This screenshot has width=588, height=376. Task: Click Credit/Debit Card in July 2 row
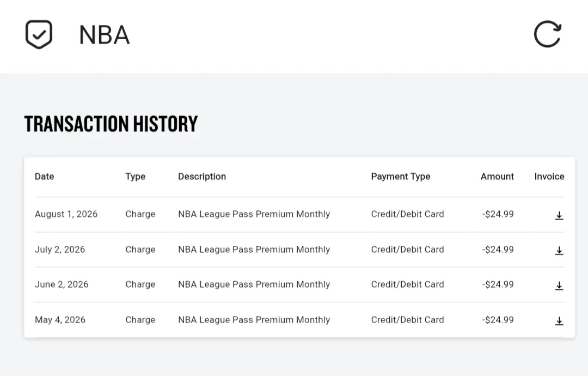(408, 250)
